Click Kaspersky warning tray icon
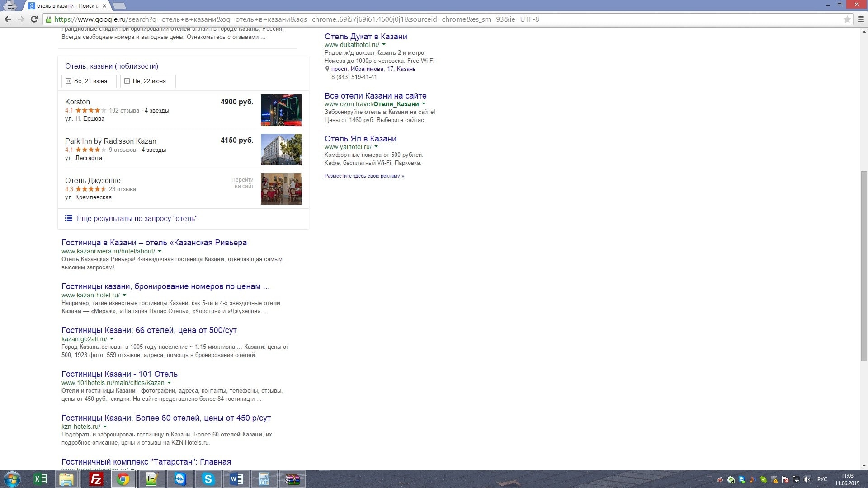 [x=774, y=479]
